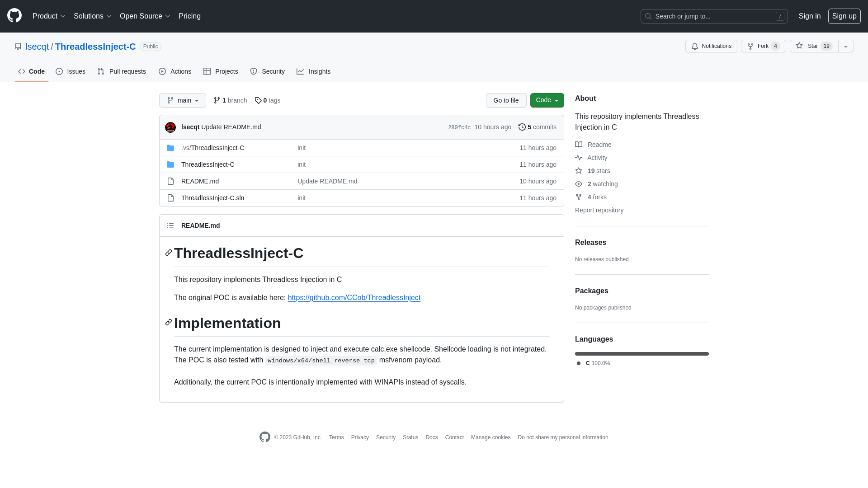Screen dimensions: 868x488
Task: Switch to the Code tab
Action: click(32, 71)
